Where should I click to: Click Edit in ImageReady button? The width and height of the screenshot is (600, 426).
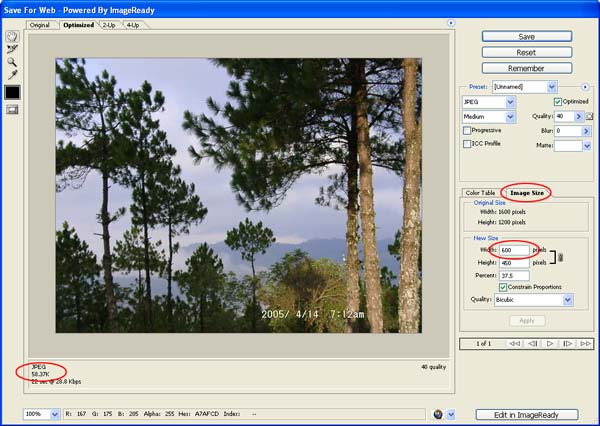click(526, 413)
